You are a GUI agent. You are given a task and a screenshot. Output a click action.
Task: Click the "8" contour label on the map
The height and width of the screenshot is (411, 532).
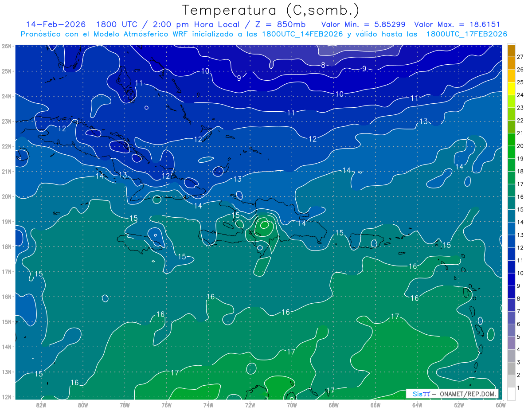323,65
